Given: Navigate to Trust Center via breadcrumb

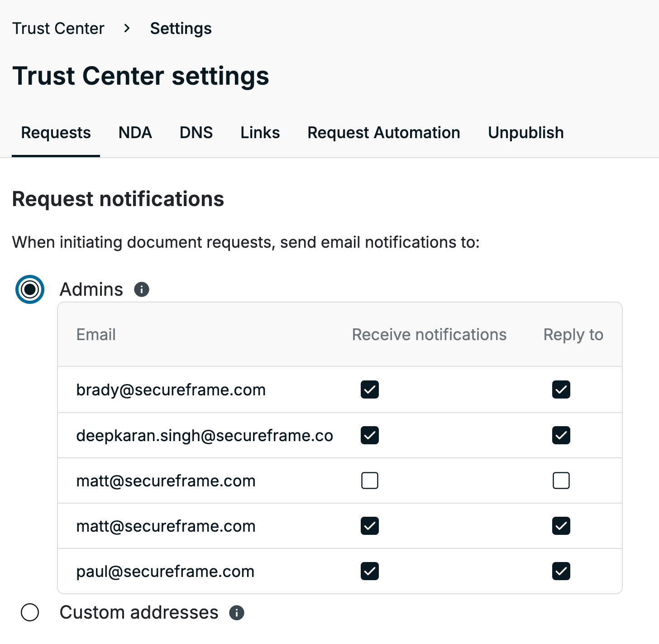Looking at the screenshot, I should coord(58,29).
